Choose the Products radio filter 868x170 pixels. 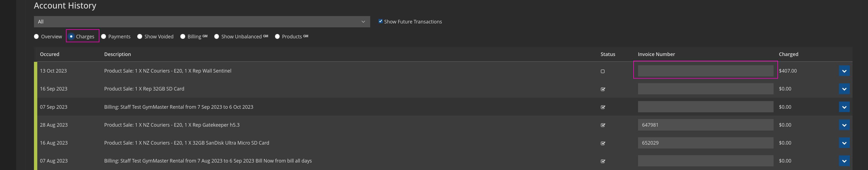point(277,37)
